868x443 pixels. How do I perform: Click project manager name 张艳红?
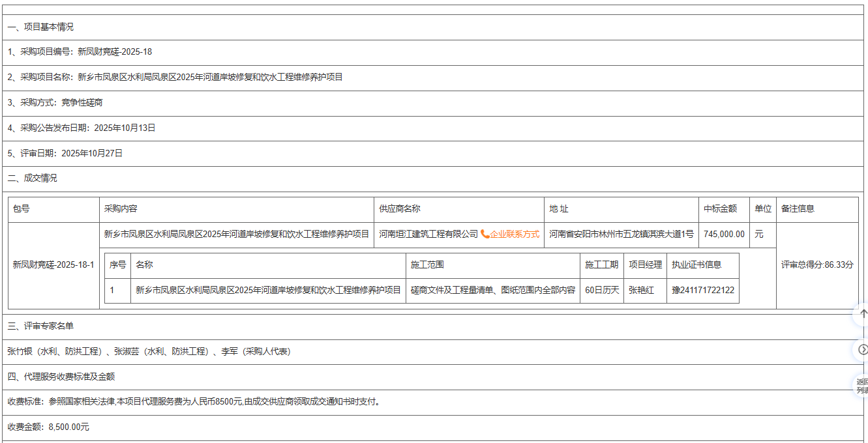point(641,291)
